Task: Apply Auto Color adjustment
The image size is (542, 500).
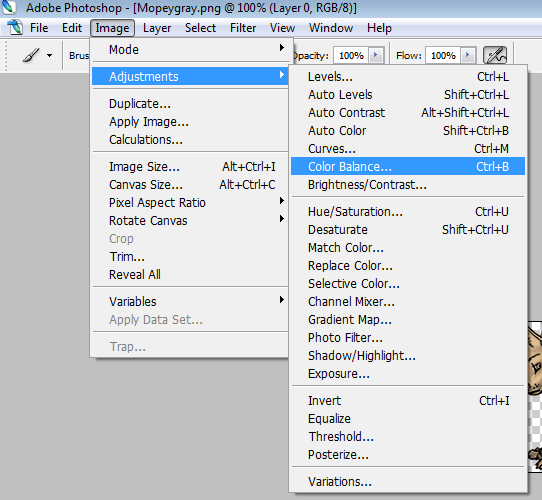Action: [408, 131]
